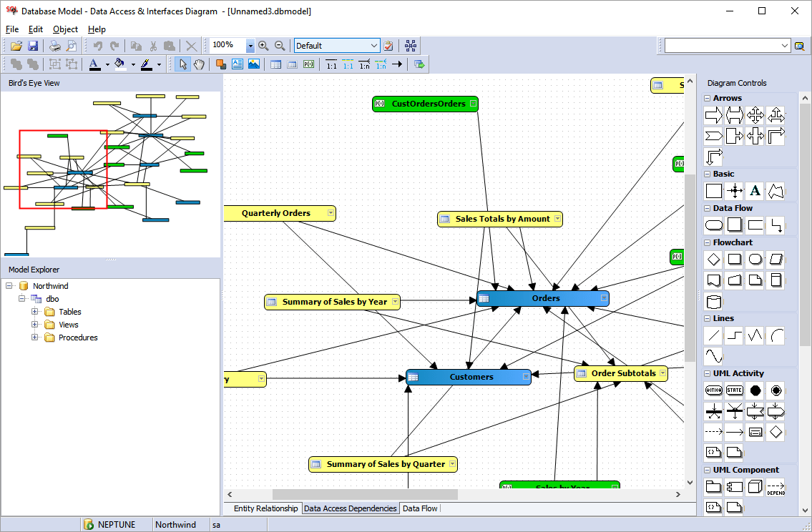
Task: Open the zoom percentage dropdown
Action: (x=250, y=46)
